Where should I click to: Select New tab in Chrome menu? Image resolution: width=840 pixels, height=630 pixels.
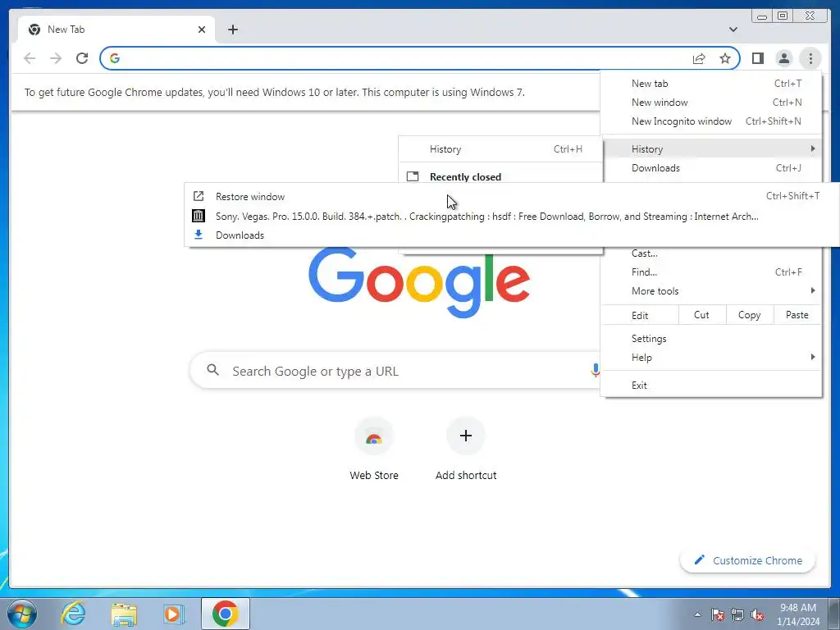click(x=711, y=84)
